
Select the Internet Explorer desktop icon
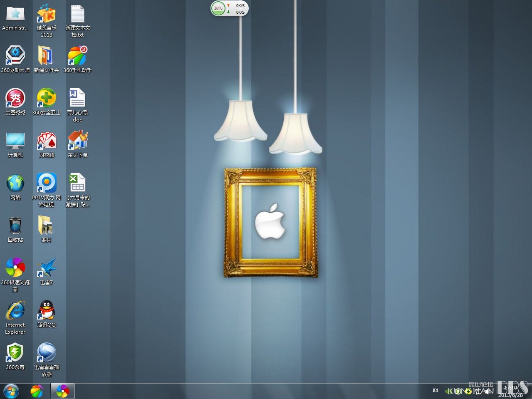(x=15, y=318)
